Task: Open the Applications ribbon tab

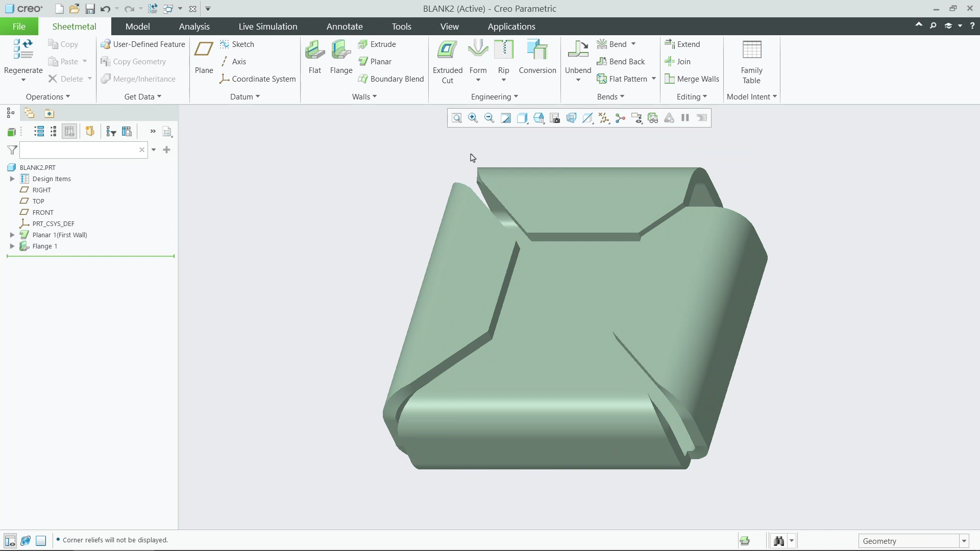Action: click(511, 26)
